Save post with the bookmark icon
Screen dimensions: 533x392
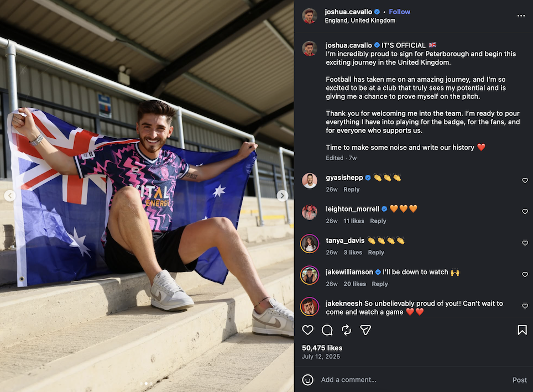(522, 330)
